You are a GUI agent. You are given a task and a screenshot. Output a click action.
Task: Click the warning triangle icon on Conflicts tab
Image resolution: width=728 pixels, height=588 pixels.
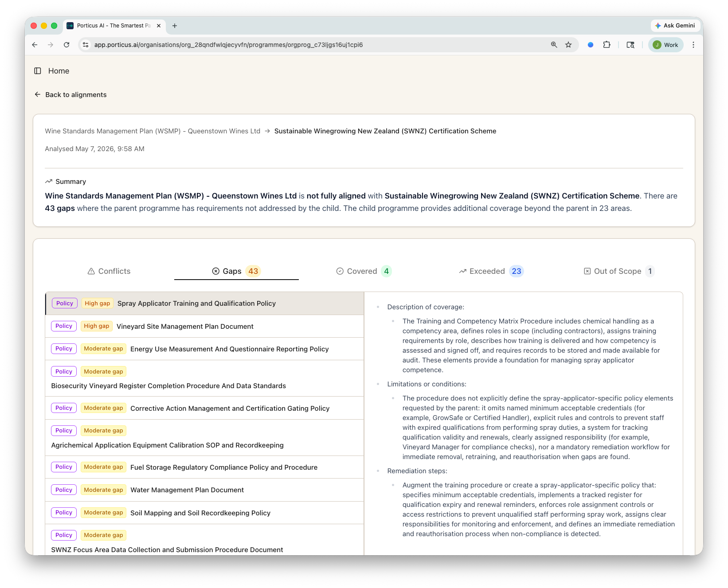tap(91, 271)
